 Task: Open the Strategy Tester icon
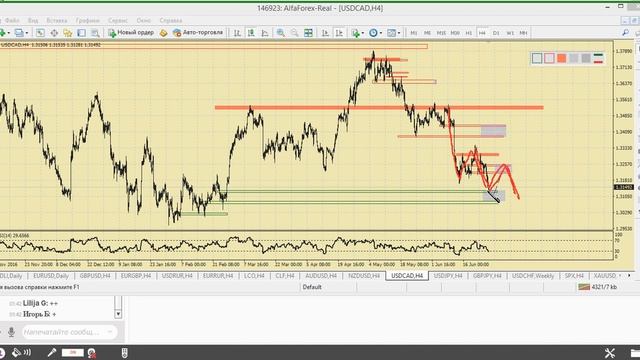coord(95,33)
